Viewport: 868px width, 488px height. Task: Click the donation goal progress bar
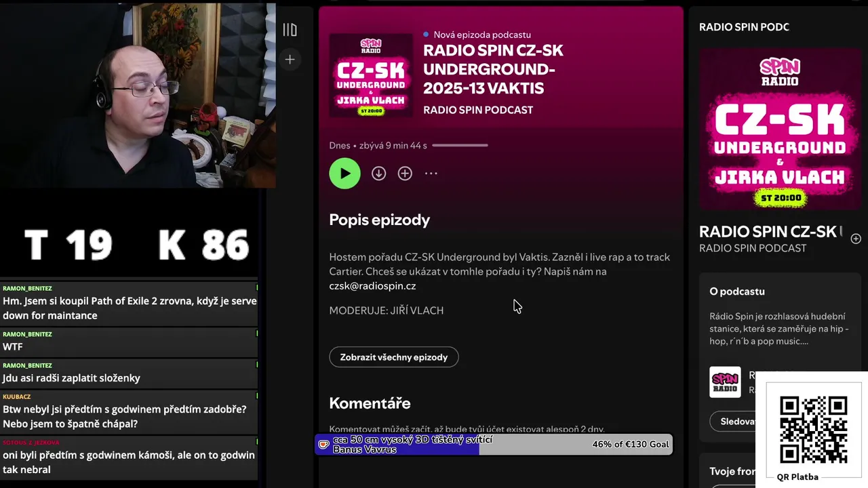click(x=494, y=445)
